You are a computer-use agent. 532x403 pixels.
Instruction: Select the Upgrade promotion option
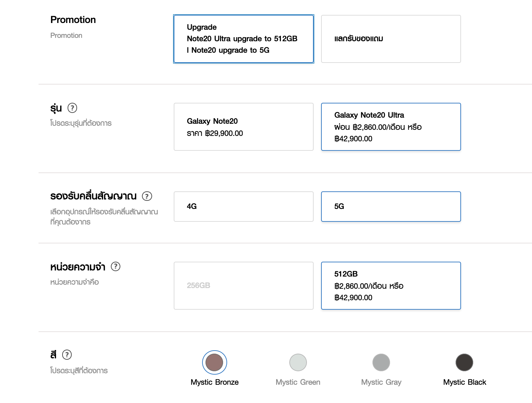click(x=243, y=39)
